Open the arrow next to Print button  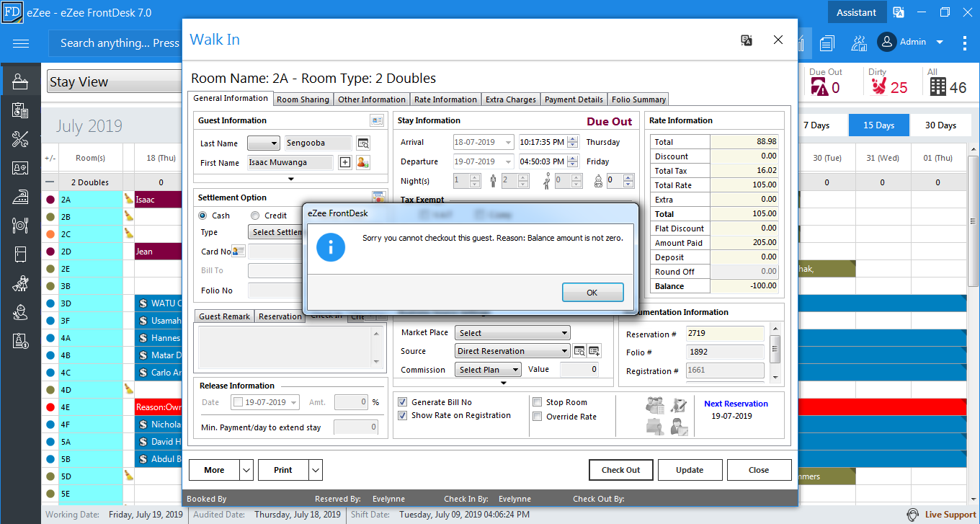click(316, 470)
